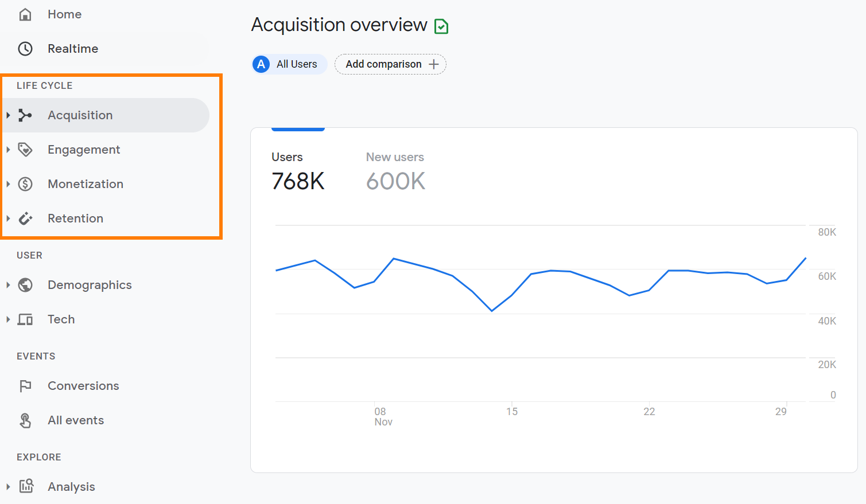Switch to the New users metric tab
Screen dimensions: 866x504
[x=395, y=171]
